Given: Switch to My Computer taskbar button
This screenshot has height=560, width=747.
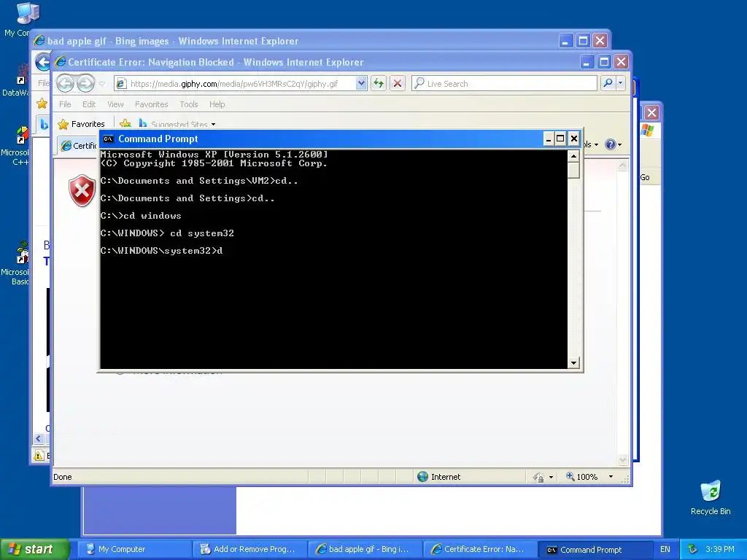Looking at the screenshot, I should coord(134,549).
